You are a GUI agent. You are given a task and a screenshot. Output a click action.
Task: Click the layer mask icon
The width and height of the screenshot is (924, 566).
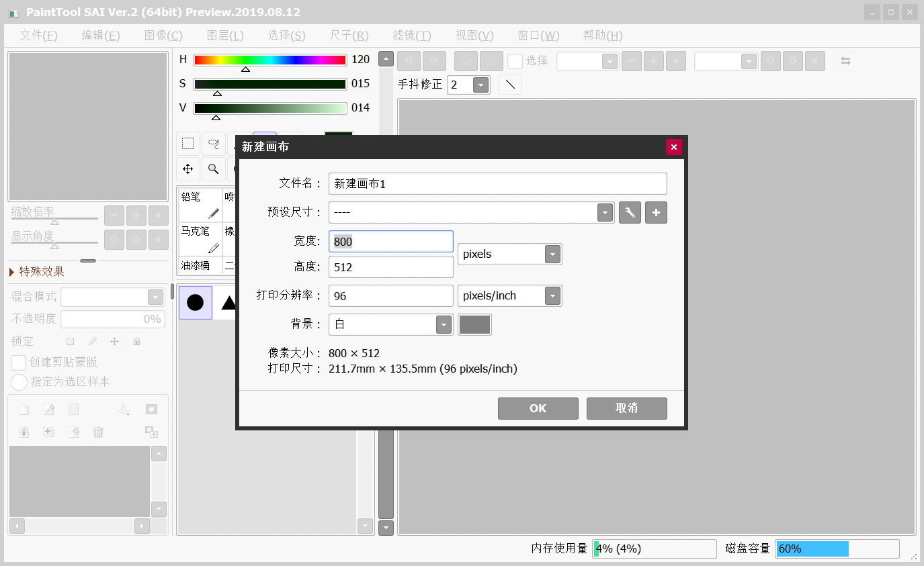[x=152, y=410]
